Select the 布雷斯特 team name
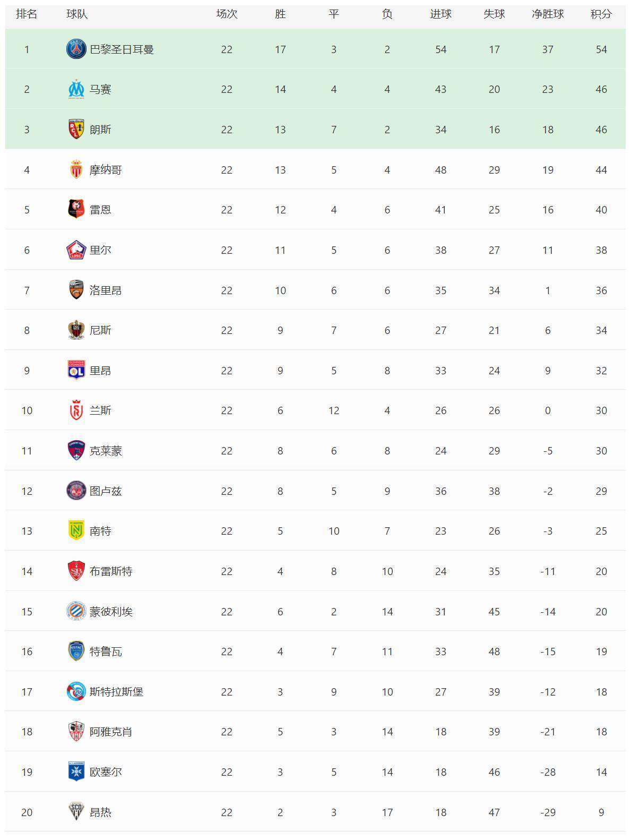Screen dimensions: 631x840 [x=111, y=571]
